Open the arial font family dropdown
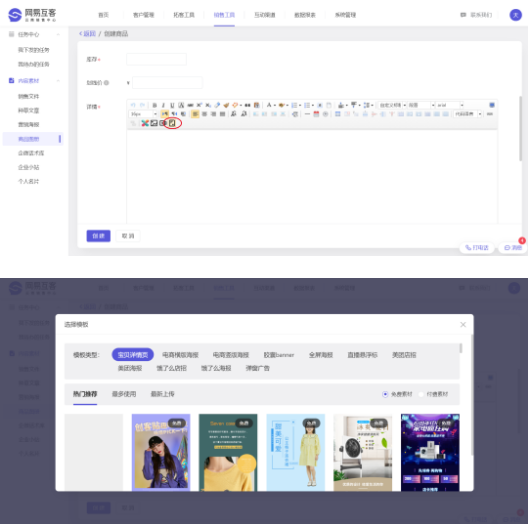 (x=450, y=105)
